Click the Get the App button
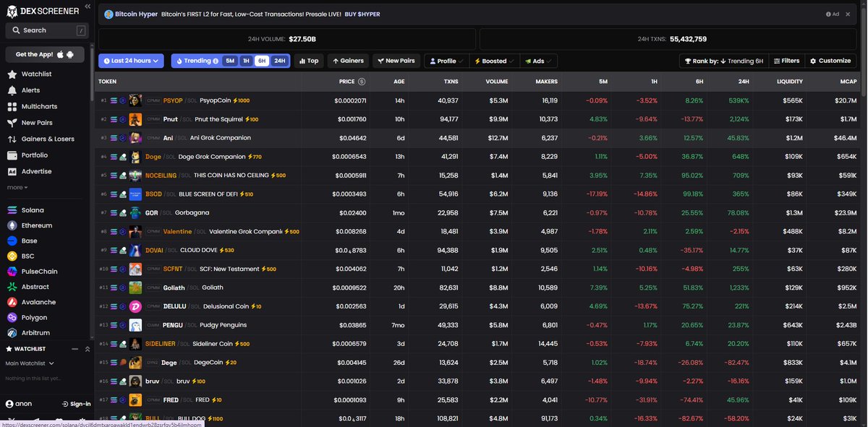The width and height of the screenshot is (868, 427). (x=45, y=55)
